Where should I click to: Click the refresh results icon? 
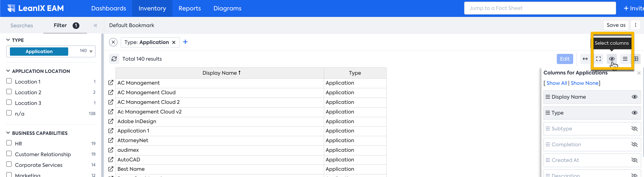pyautogui.click(x=114, y=59)
